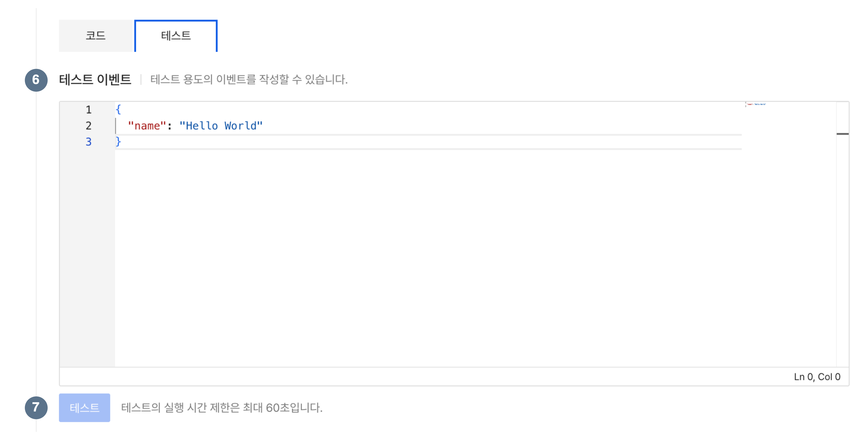Click line number 1 in gutter
This screenshot has height=440, width=868.
click(x=89, y=110)
